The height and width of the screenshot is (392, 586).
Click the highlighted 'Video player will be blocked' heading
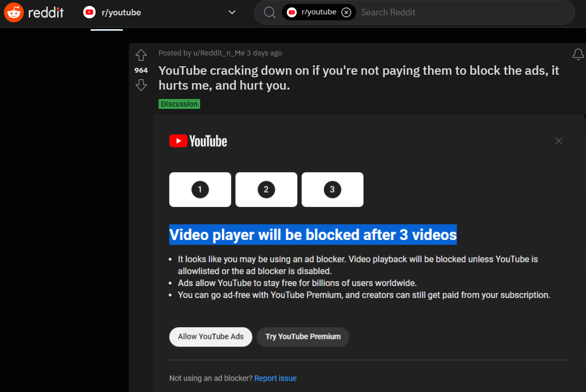click(x=313, y=235)
